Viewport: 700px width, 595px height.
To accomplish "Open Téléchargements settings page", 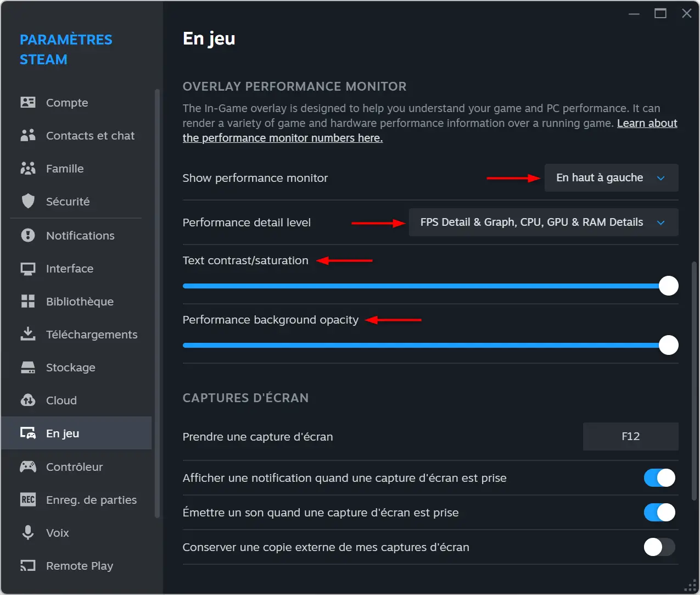I will pyautogui.click(x=76, y=335).
